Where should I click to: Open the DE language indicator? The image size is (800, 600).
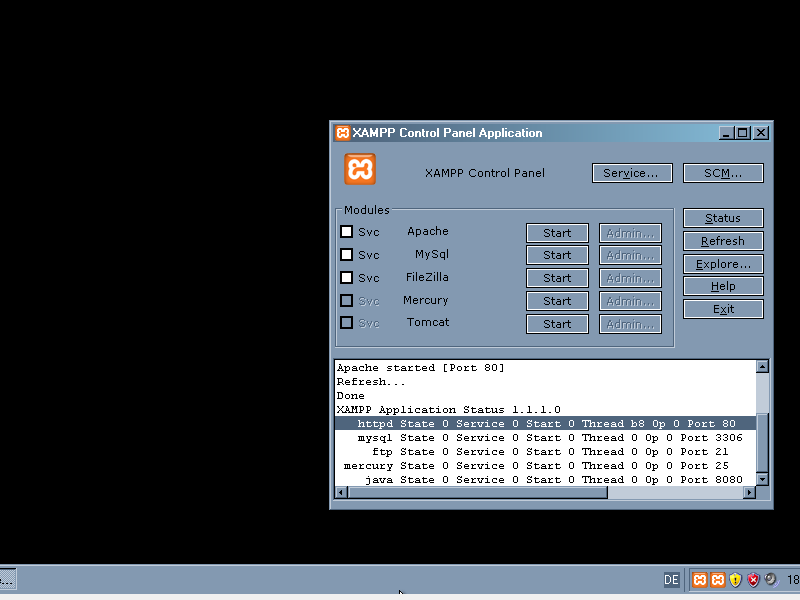coord(671,580)
